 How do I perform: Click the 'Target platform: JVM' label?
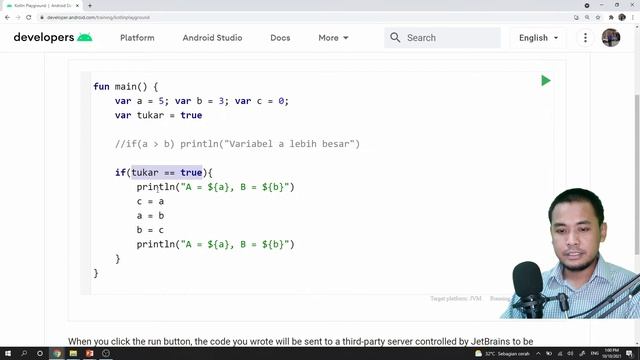(x=456, y=299)
